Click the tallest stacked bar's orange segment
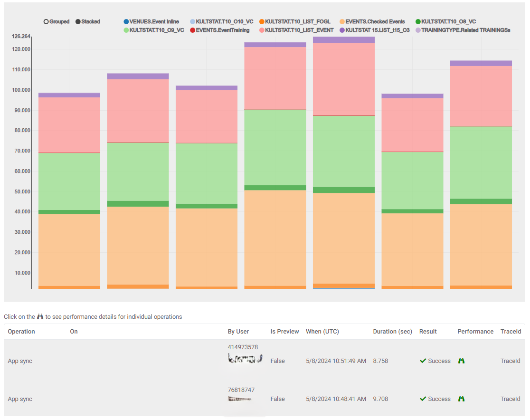The image size is (530, 420). 344,286
